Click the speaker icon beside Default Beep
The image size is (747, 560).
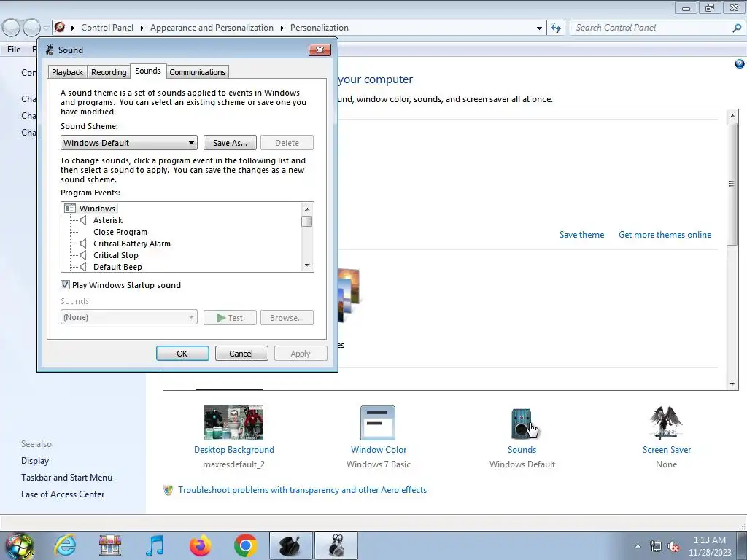point(83,267)
